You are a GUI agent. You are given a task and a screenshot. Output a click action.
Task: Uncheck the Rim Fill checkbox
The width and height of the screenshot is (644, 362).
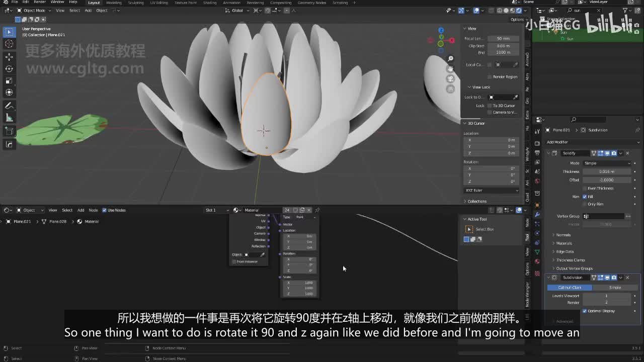(585, 197)
